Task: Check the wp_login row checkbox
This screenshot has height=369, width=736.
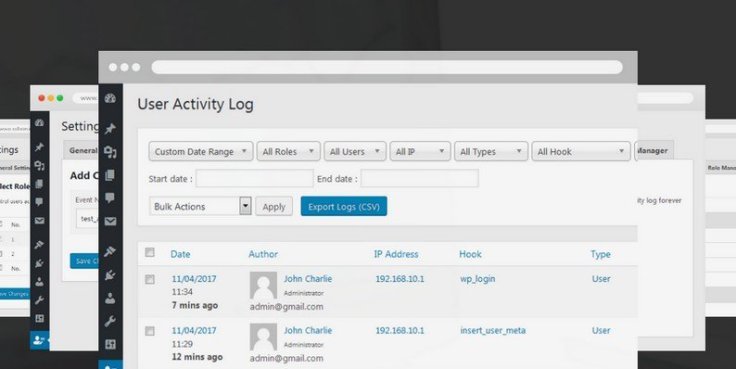Action: pos(150,279)
